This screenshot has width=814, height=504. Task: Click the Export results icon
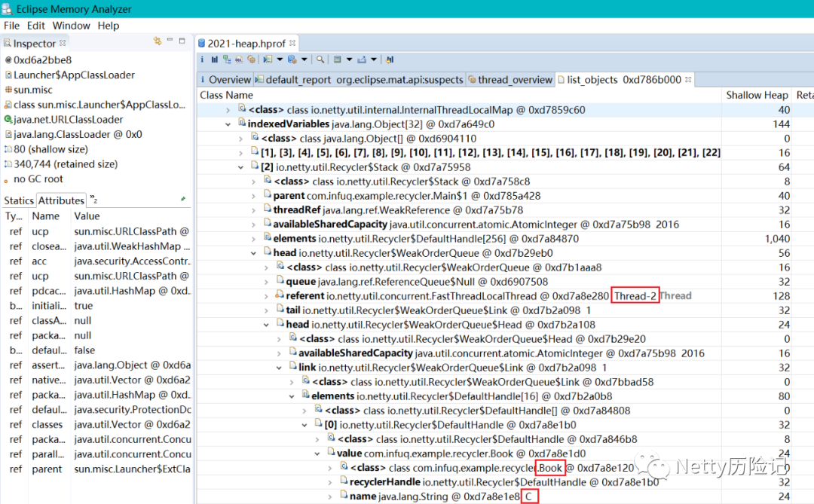362,60
